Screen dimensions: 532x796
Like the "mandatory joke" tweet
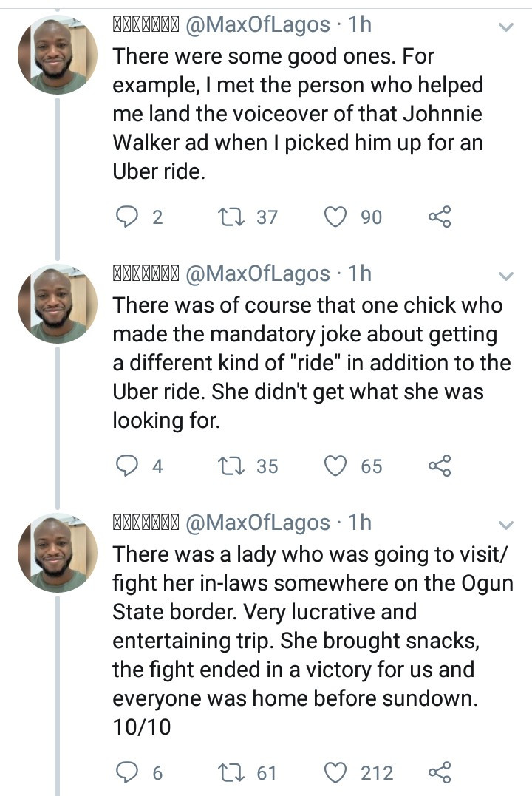(x=336, y=466)
